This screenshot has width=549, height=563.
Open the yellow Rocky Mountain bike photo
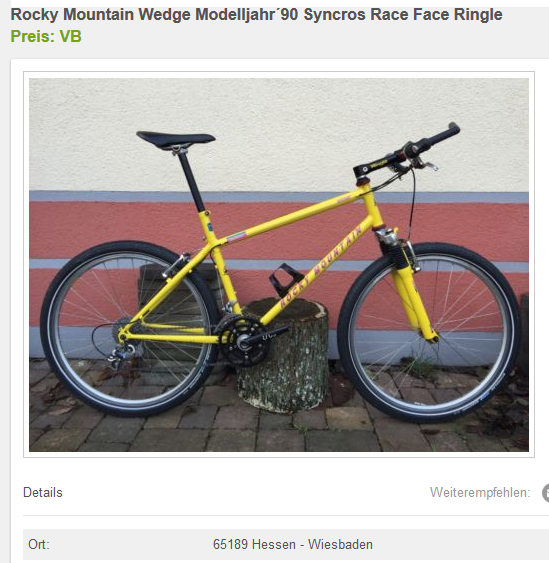(279, 265)
